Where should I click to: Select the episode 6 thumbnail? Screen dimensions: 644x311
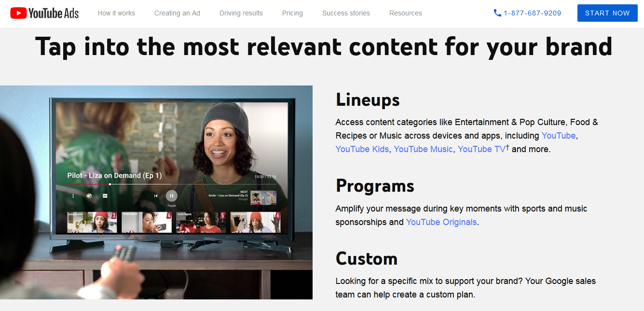(x=255, y=222)
